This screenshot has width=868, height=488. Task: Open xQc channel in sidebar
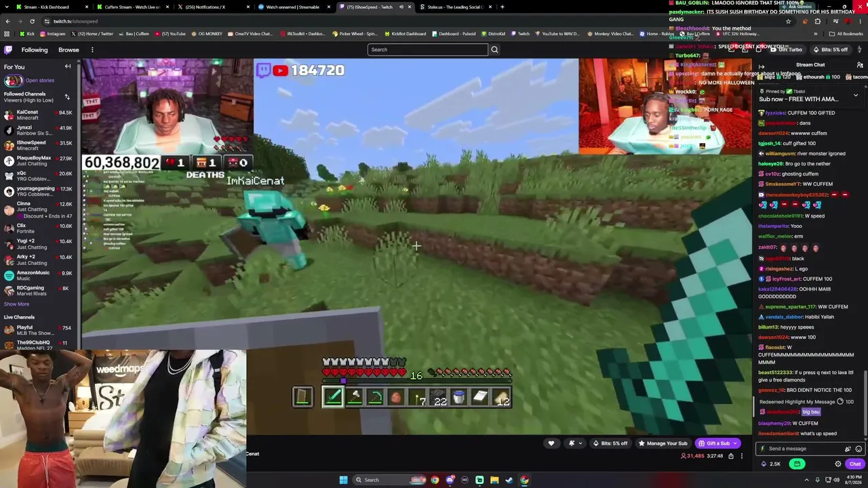tap(38, 176)
